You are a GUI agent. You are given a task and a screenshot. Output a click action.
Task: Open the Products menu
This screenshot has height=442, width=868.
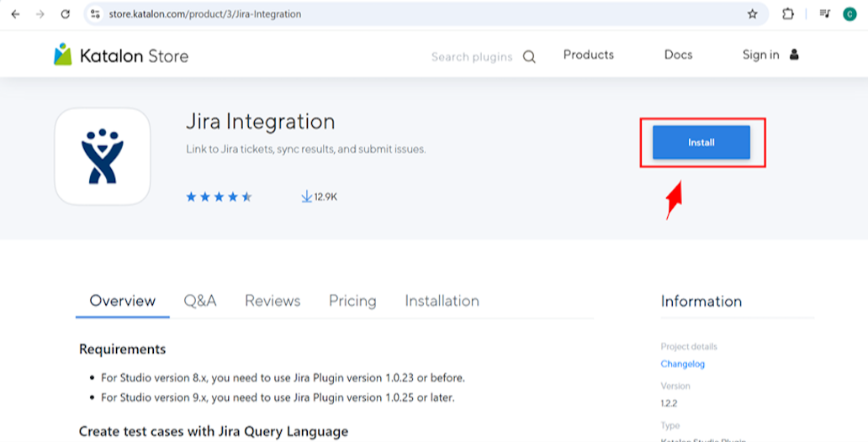click(589, 55)
